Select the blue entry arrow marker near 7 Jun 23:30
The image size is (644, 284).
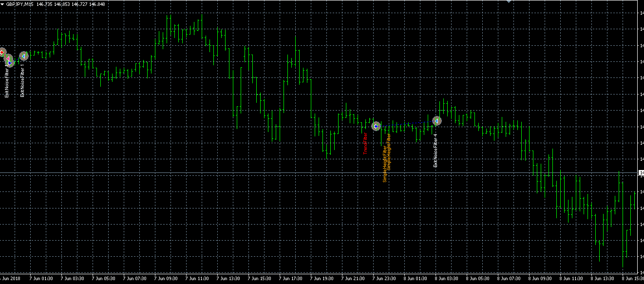coord(376,126)
